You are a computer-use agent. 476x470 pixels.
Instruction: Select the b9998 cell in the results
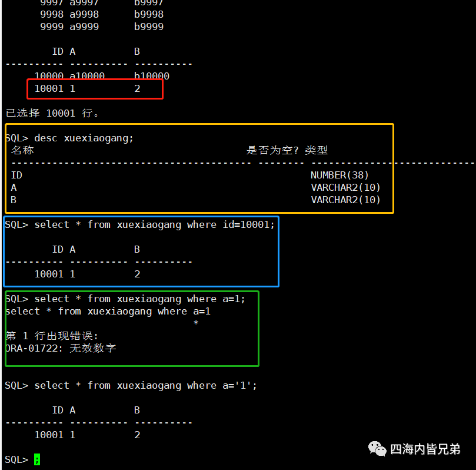pos(149,14)
